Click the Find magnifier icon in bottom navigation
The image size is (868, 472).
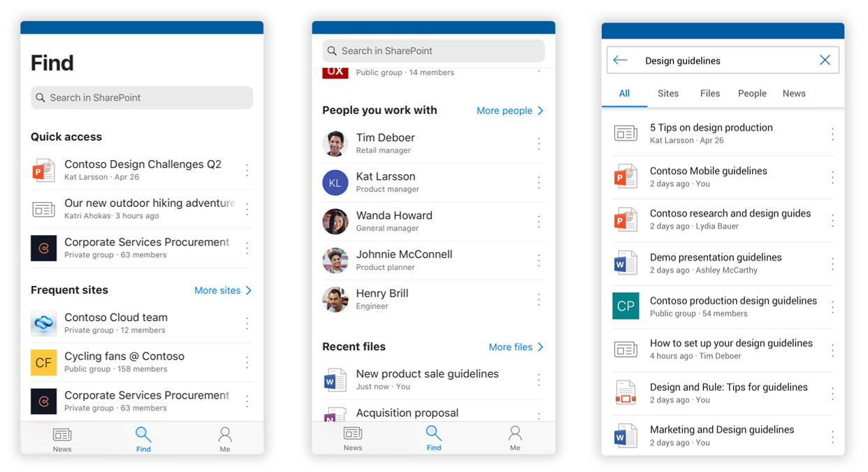[143, 434]
